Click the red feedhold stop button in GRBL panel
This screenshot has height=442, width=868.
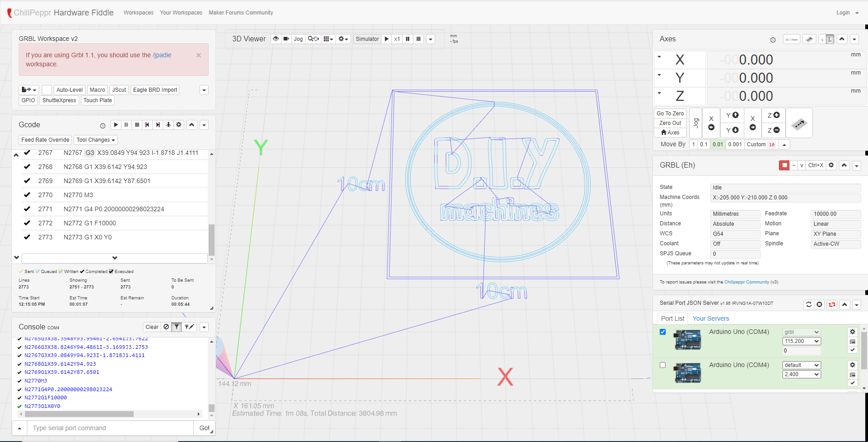[784, 165]
